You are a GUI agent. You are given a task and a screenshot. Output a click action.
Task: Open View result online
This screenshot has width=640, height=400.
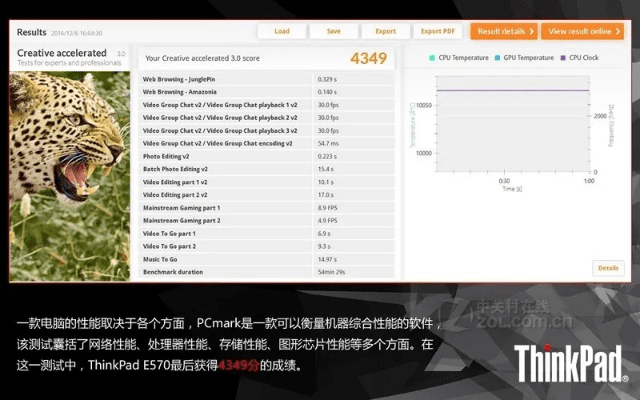pos(582,31)
